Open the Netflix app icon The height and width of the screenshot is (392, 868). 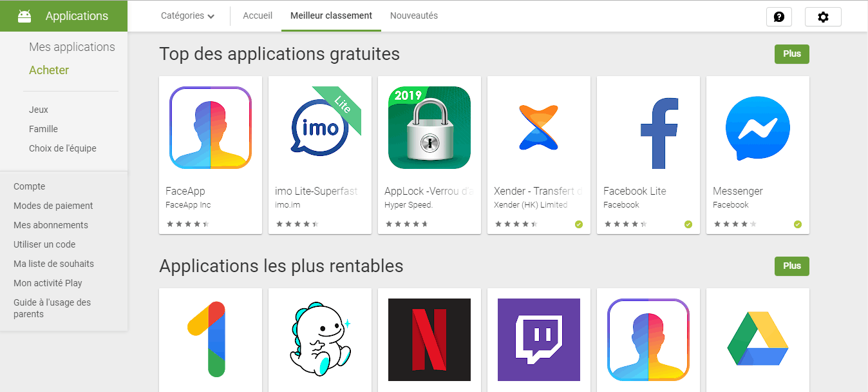point(429,340)
